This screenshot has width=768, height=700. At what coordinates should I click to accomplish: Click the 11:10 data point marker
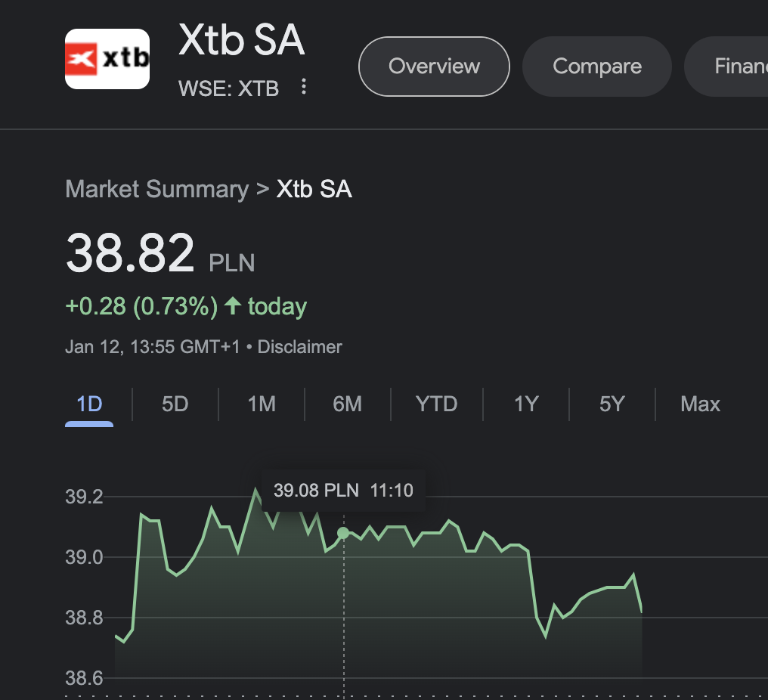coord(343,533)
